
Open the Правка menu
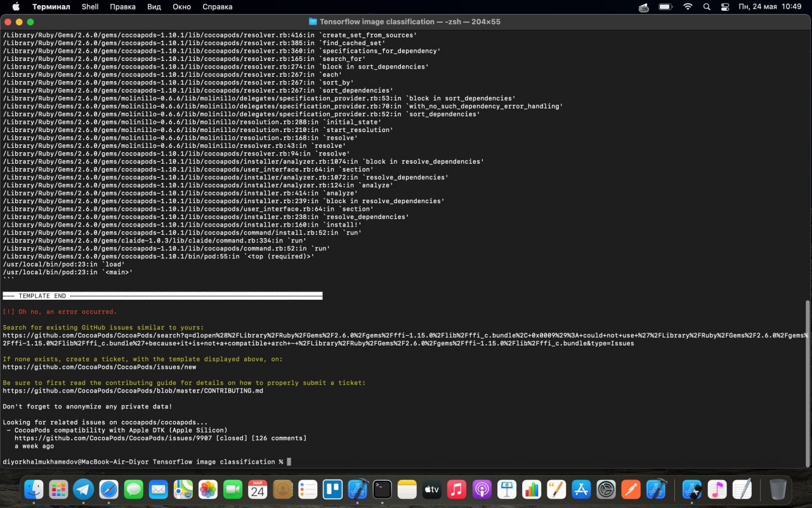pyautogui.click(x=122, y=6)
